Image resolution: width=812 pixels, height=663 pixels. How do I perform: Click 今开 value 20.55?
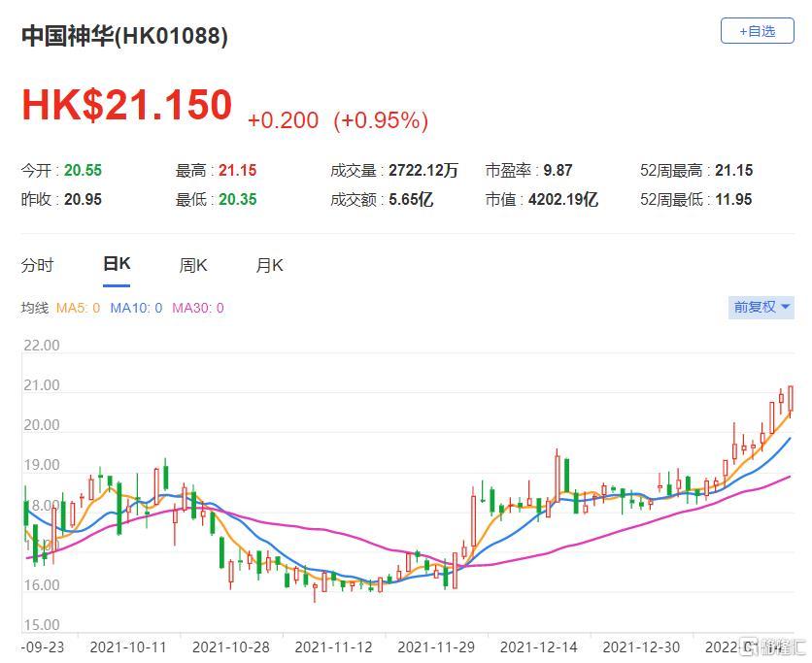83,170
